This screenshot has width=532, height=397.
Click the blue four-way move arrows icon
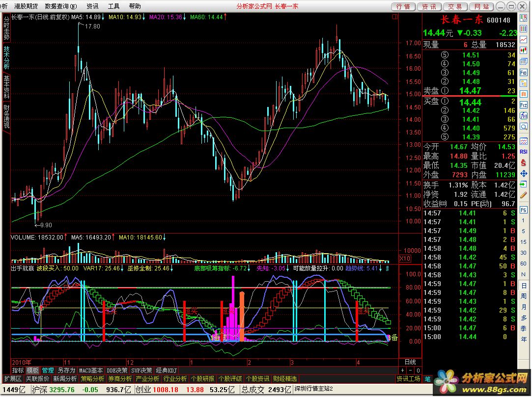tap(524, 173)
